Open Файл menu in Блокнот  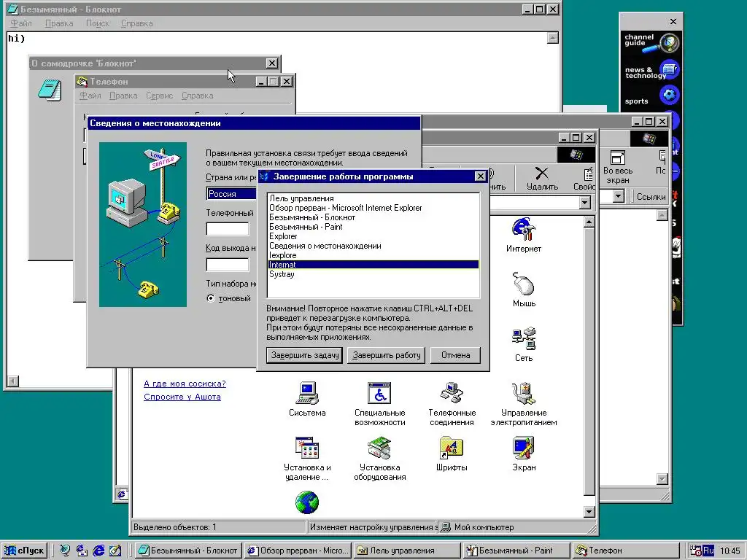pos(21,23)
